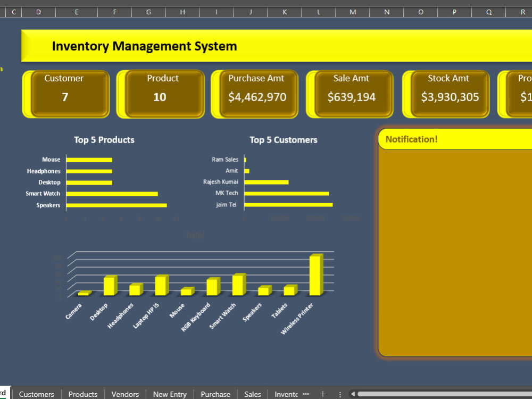The image size is (532, 399).
Task: Click the Purchase Amt card
Action: click(255, 94)
